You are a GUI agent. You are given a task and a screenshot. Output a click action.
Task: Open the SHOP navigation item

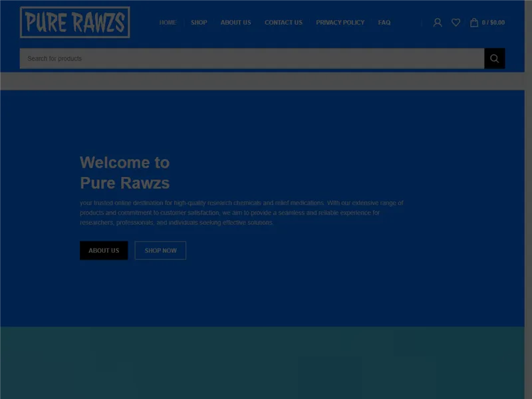coord(198,22)
